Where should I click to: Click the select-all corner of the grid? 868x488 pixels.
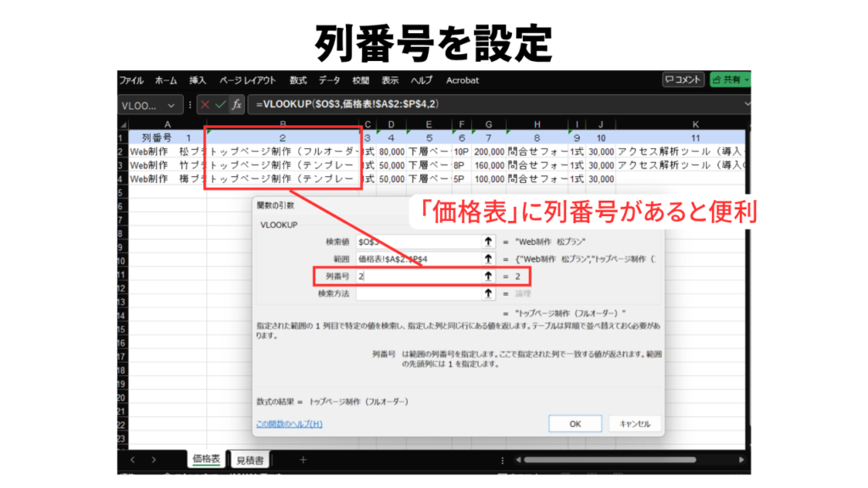pos(123,125)
